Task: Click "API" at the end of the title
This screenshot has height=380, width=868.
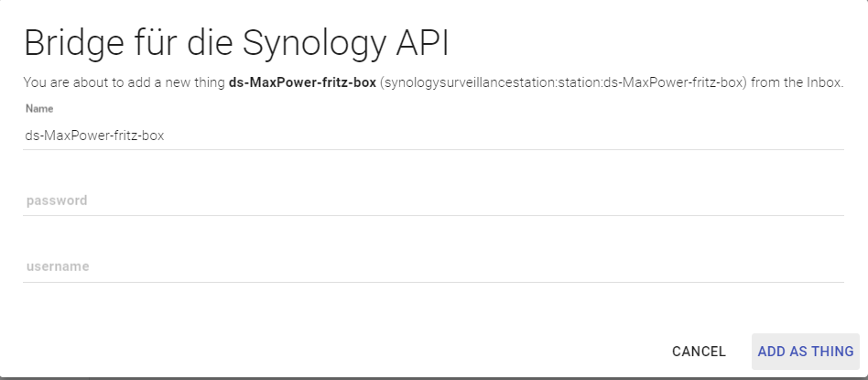Action: click(x=436, y=45)
